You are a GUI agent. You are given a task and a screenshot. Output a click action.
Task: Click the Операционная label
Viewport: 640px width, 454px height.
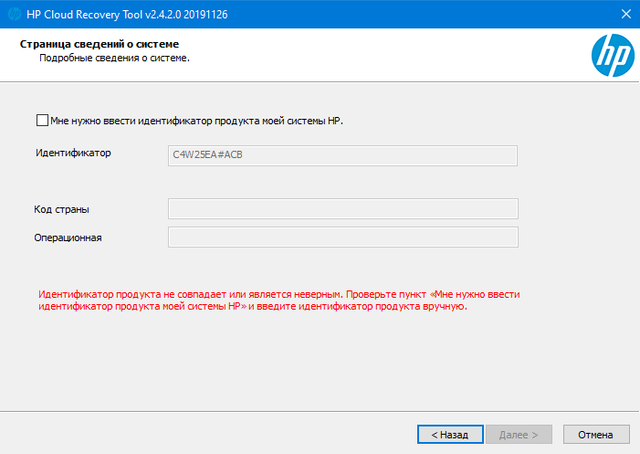68,238
